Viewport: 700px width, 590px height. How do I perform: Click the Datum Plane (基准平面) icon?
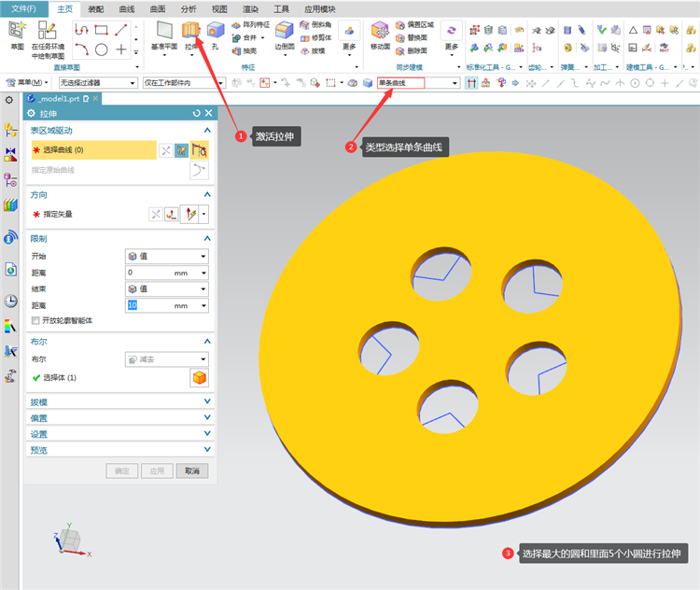pyautogui.click(x=164, y=31)
